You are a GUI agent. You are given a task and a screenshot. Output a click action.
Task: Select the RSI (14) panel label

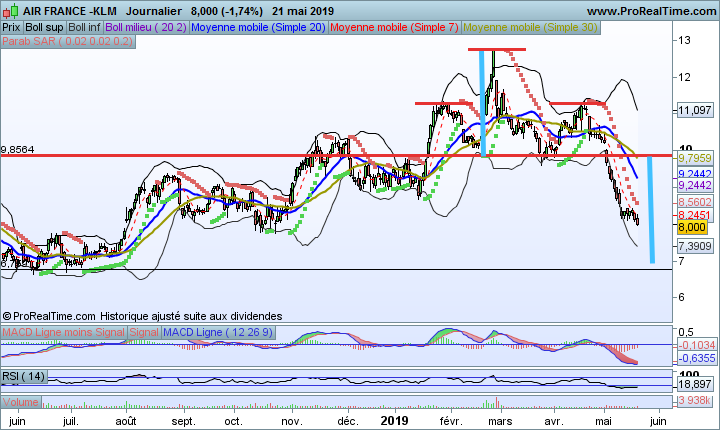24,376
